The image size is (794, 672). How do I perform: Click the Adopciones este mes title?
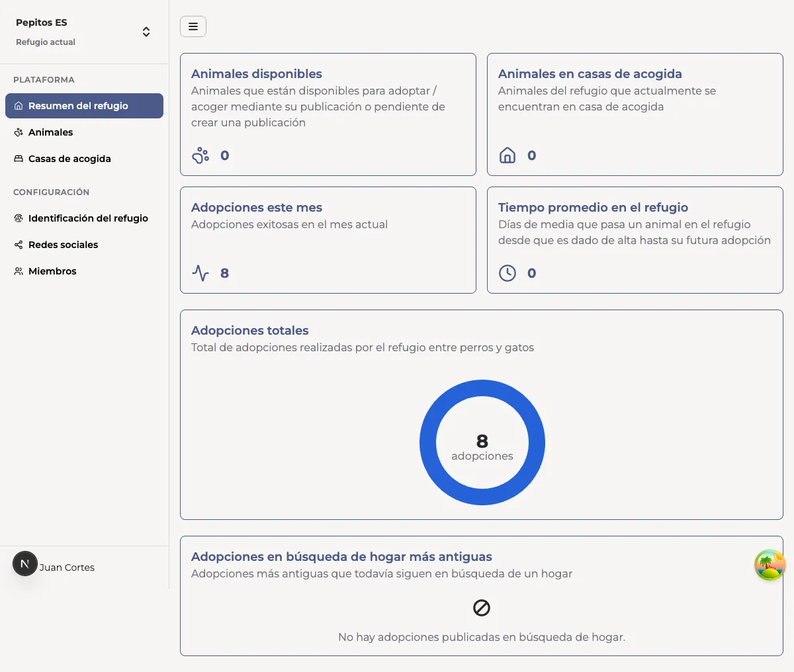point(257,208)
